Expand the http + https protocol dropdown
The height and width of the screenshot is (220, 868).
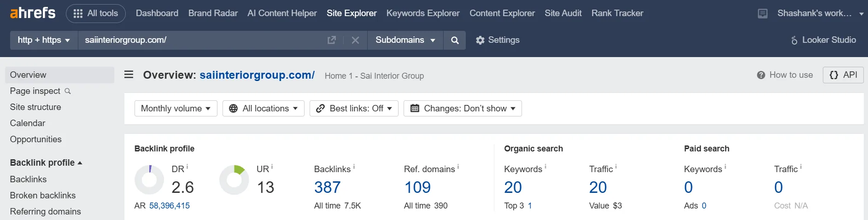44,40
